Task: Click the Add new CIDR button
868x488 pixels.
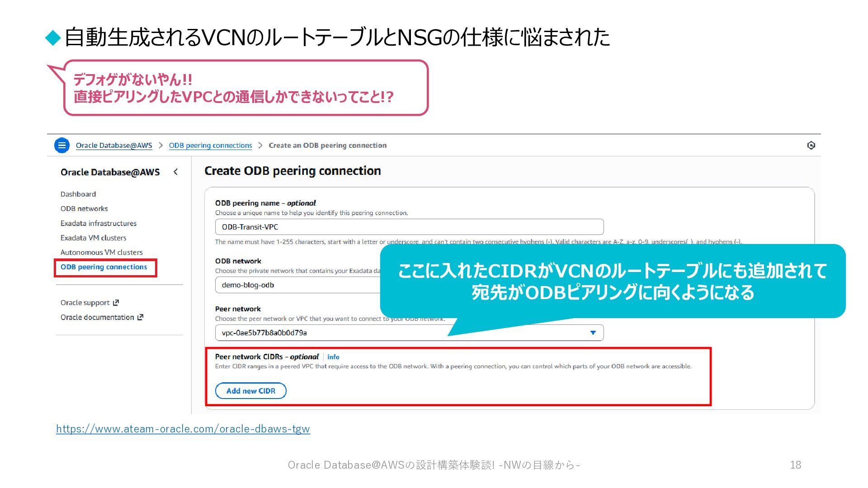Action: [251, 391]
